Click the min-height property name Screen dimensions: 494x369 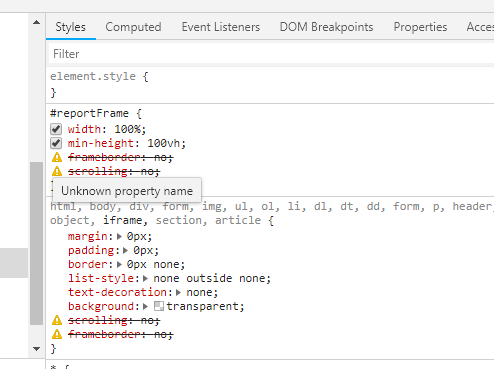[x=101, y=143]
